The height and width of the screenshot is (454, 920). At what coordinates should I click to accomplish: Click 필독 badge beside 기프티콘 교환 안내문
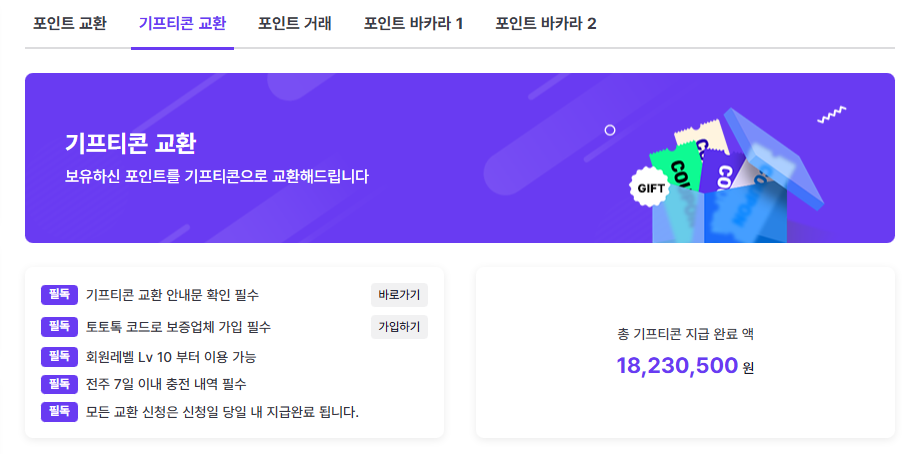pyautogui.click(x=59, y=295)
